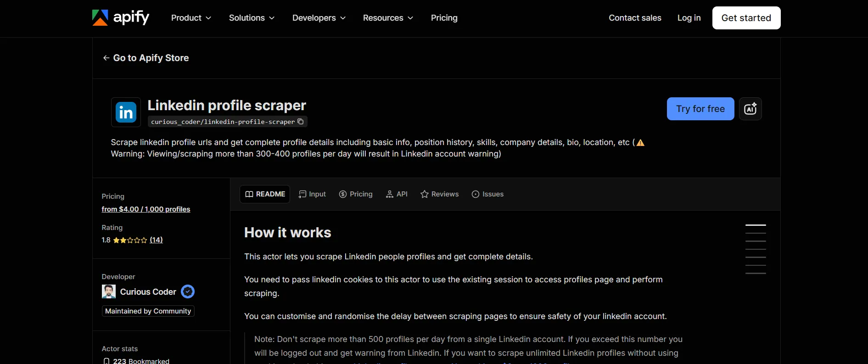The width and height of the screenshot is (868, 364).
Task: Click Contact sales link
Action: click(635, 18)
